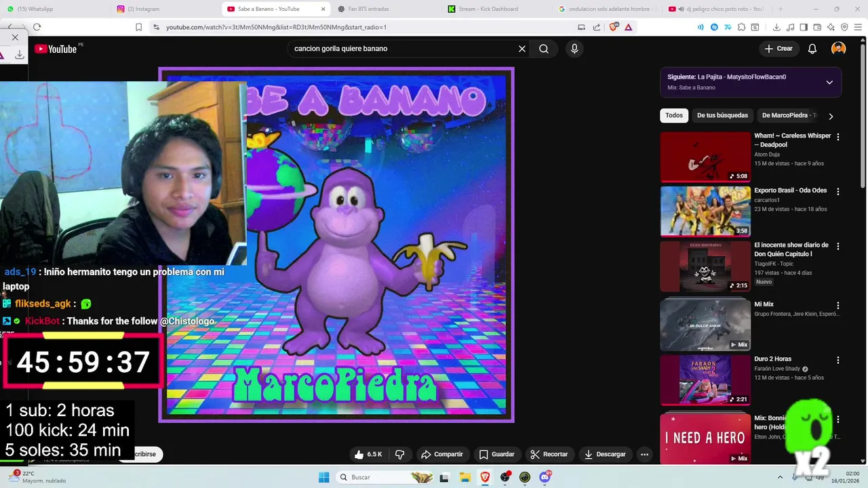Switch to dj peligro chico poto roto tab
Image resolution: width=868 pixels, height=488 pixels.
[716, 9]
